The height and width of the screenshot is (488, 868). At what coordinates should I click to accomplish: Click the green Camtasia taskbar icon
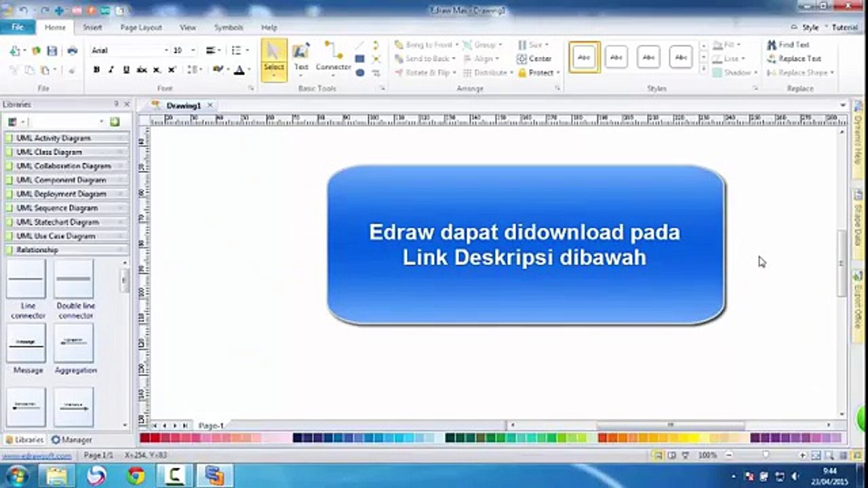coord(175,475)
